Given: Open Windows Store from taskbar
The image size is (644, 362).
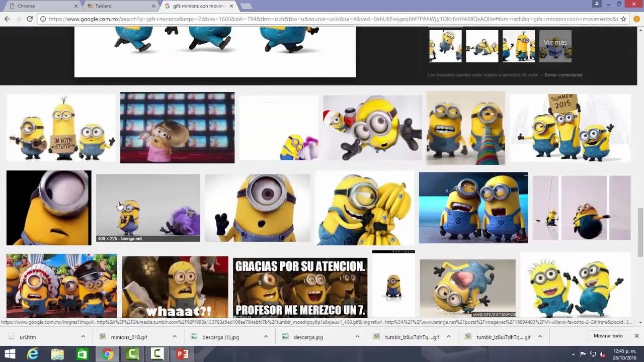Looking at the screenshot, I should click(x=82, y=354).
